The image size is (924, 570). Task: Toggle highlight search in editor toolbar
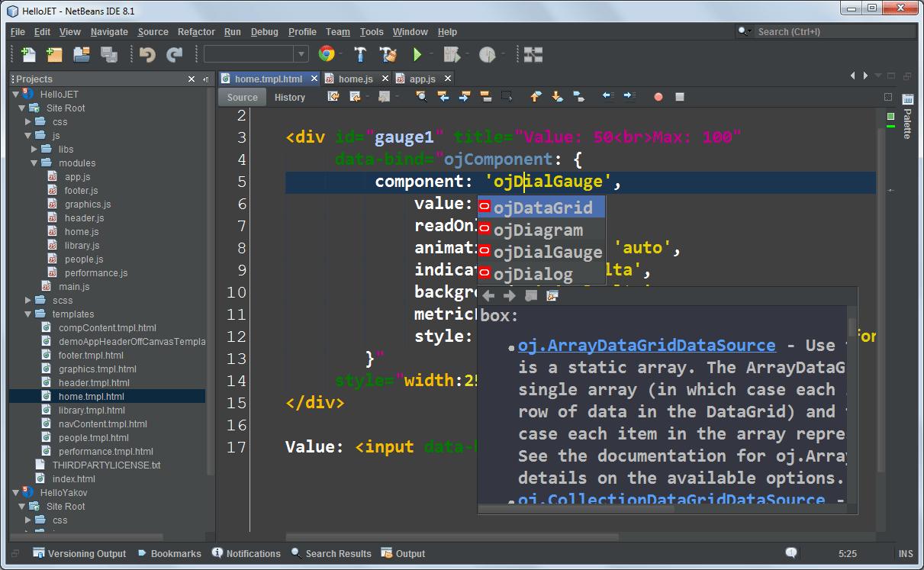pyautogui.click(x=485, y=97)
